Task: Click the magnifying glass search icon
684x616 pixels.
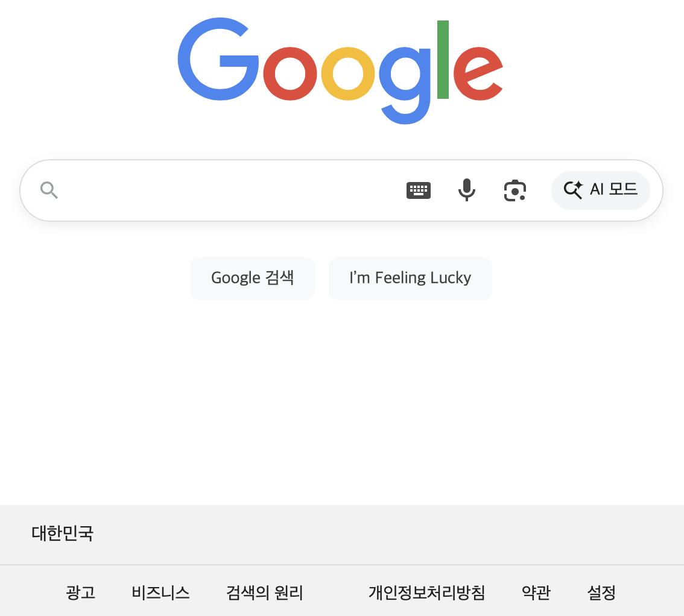Action: coord(49,190)
